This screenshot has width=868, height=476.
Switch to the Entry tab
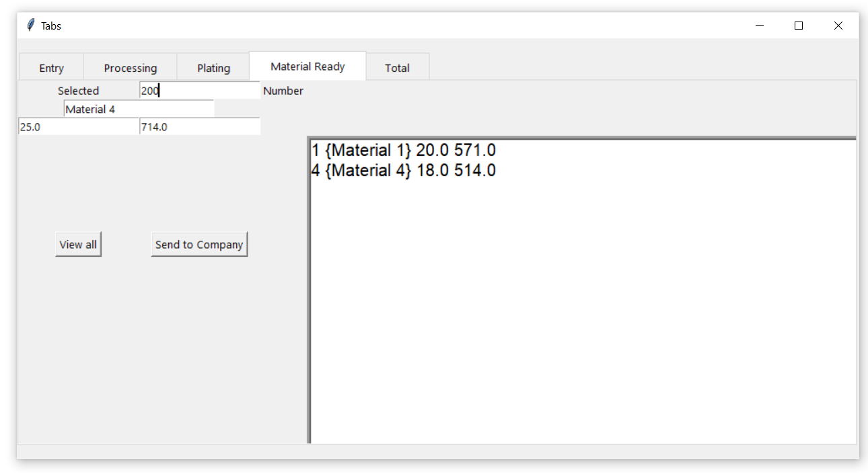click(x=51, y=67)
